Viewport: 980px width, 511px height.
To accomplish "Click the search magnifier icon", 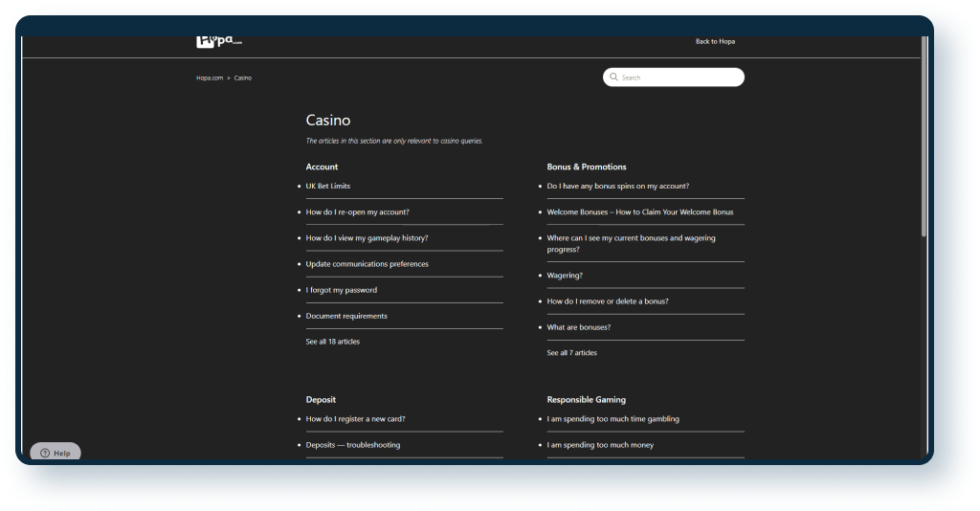I will 613,78.
